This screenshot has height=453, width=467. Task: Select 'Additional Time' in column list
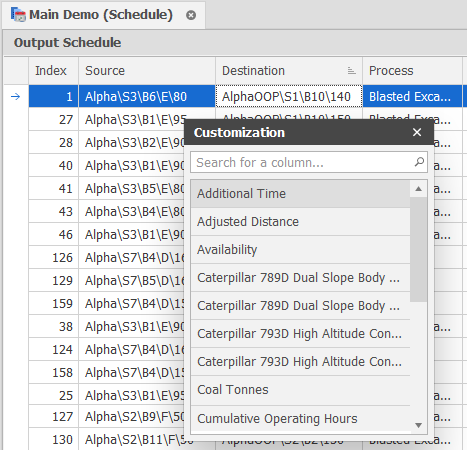point(300,194)
